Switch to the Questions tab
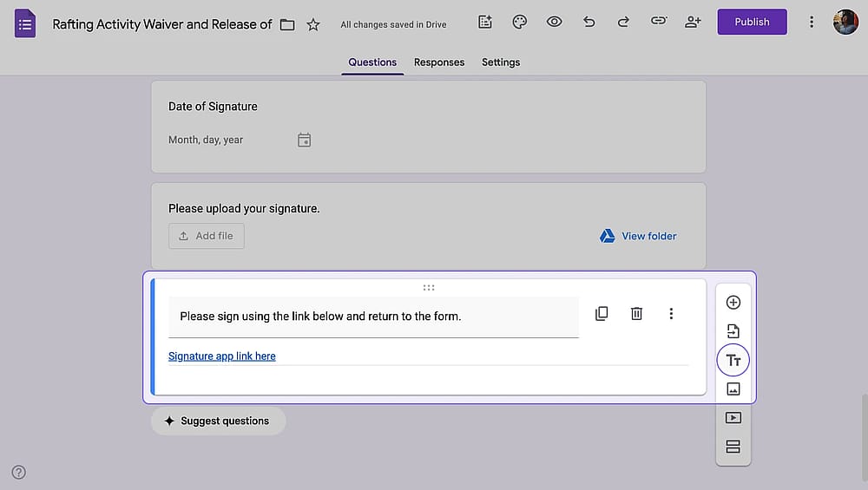 point(372,62)
